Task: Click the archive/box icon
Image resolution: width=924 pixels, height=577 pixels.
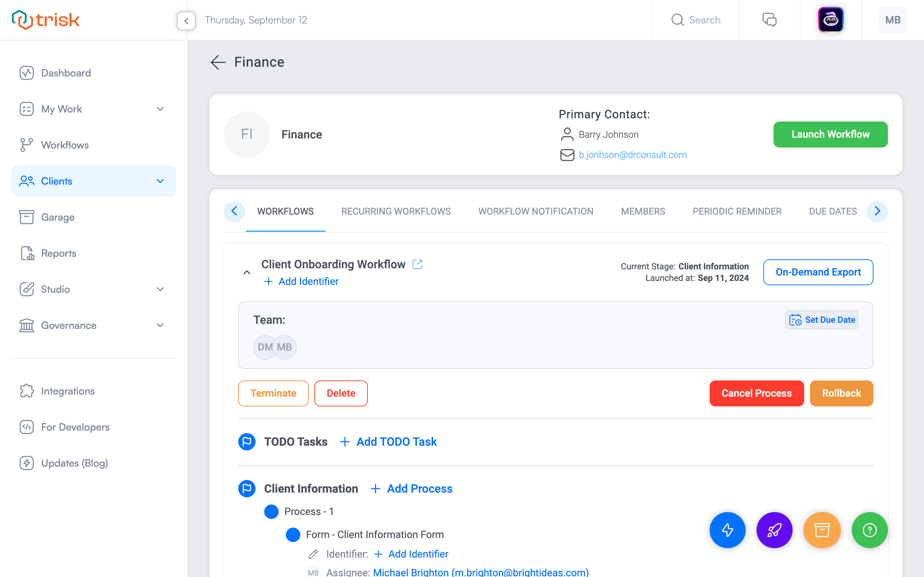Action: (822, 529)
